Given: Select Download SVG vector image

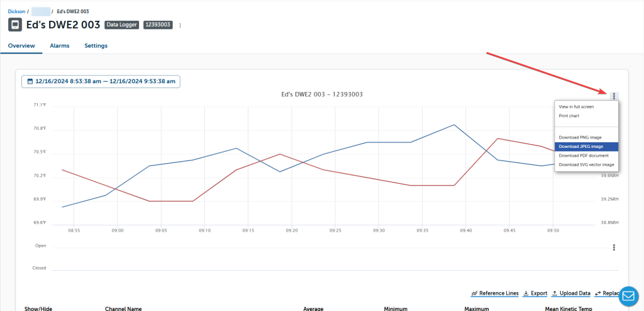Looking at the screenshot, I should (x=586, y=164).
